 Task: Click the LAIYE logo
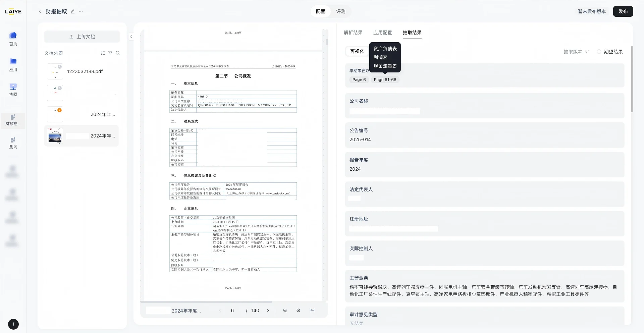coord(13,11)
